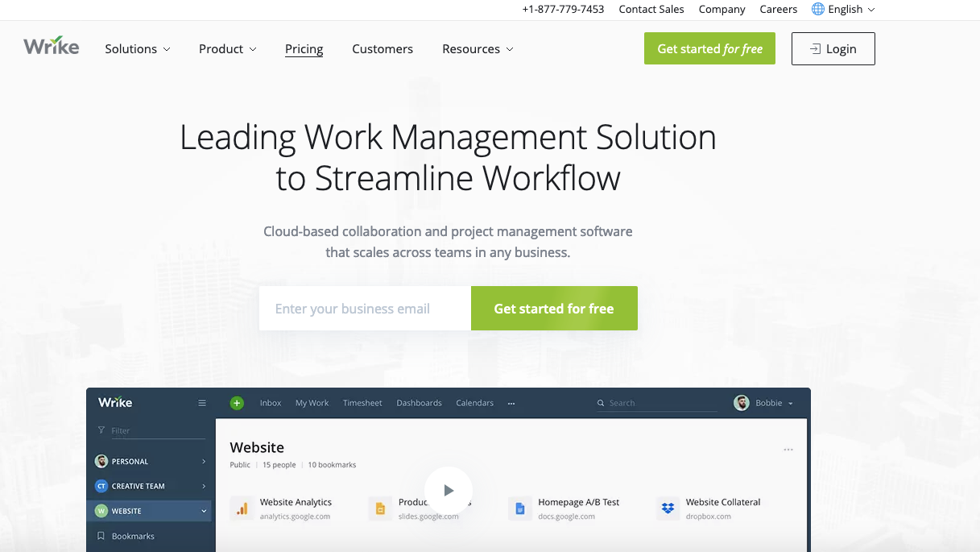The image size is (980, 552).
Task: Click the green plus add button
Action: [x=237, y=403]
